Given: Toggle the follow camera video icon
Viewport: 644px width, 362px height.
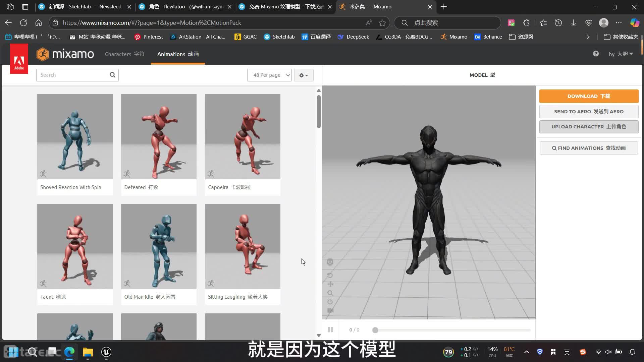Looking at the screenshot, I should click(x=330, y=310).
